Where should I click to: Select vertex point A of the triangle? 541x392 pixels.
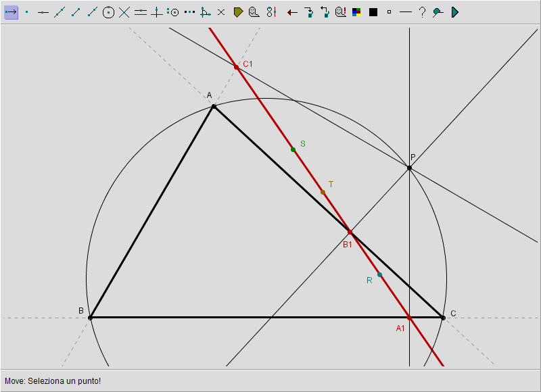point(214,107)
